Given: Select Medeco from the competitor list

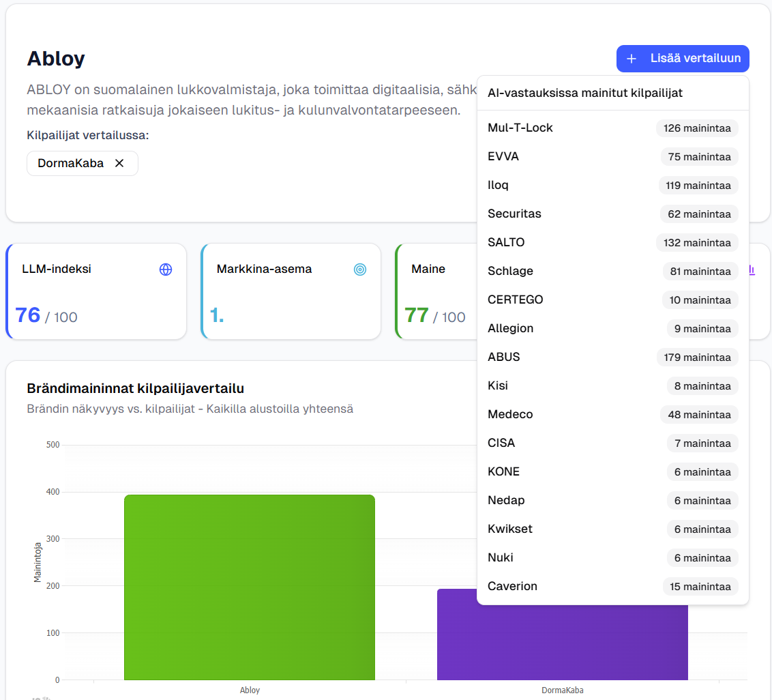Looking at the screenshot, I should 510,414.
